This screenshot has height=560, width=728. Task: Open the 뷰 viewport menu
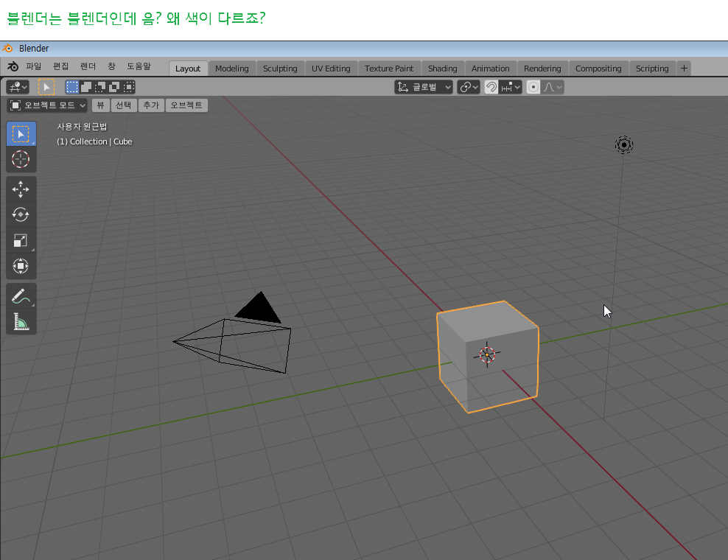100,105
